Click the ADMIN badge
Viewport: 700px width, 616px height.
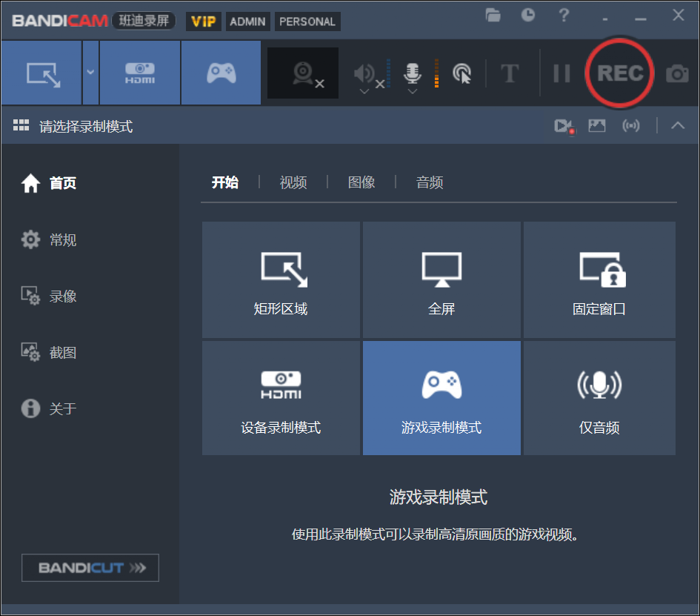point(247,21)
